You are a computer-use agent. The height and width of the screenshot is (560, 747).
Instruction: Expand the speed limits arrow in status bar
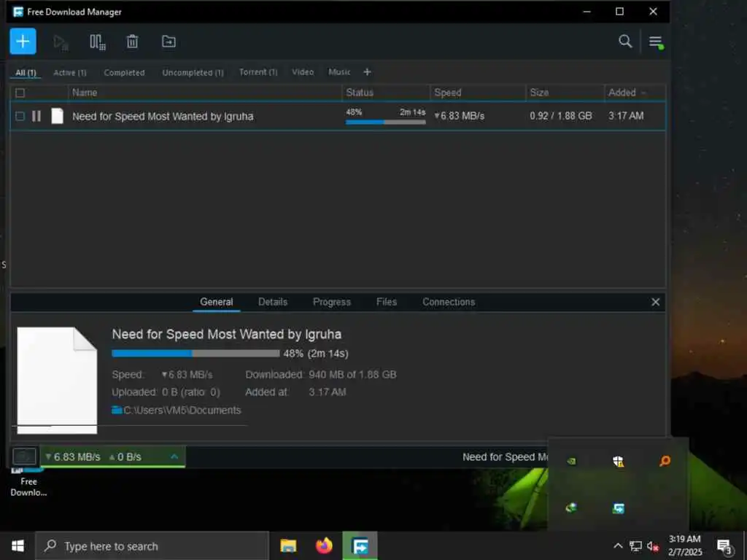[x=174, y=456]
